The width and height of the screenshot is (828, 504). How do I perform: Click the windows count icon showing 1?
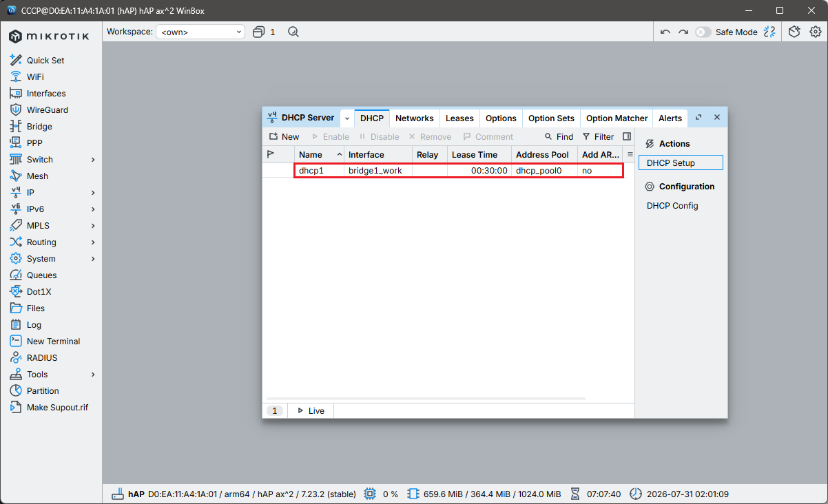[264, 32]
